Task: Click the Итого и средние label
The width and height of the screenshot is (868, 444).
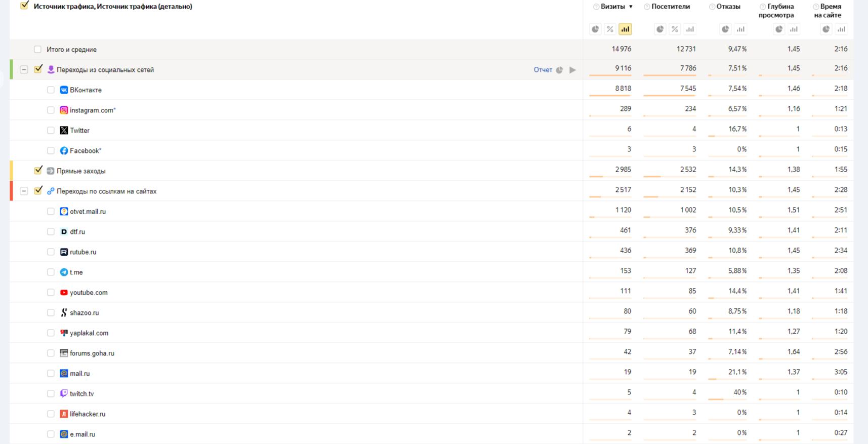Action: 71,50
